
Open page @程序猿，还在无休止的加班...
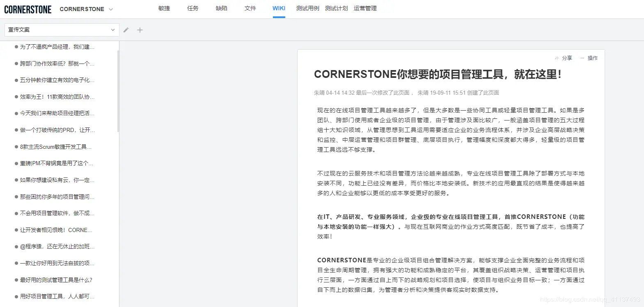pyautogui.click(x=57, y=246)
